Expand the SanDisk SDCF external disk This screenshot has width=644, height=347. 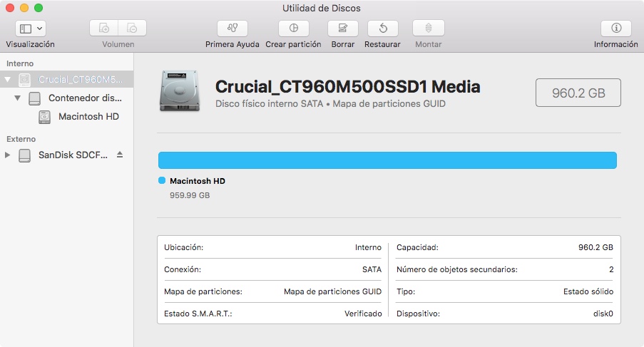coord(7,155)
